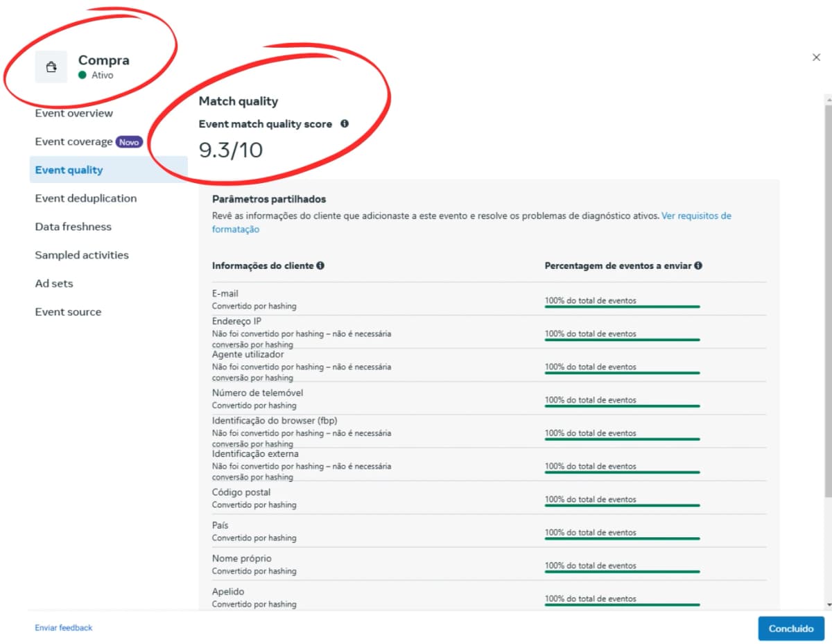Click the Compra purchase event icon
832x644 pixels.
[x=51, y=67]
